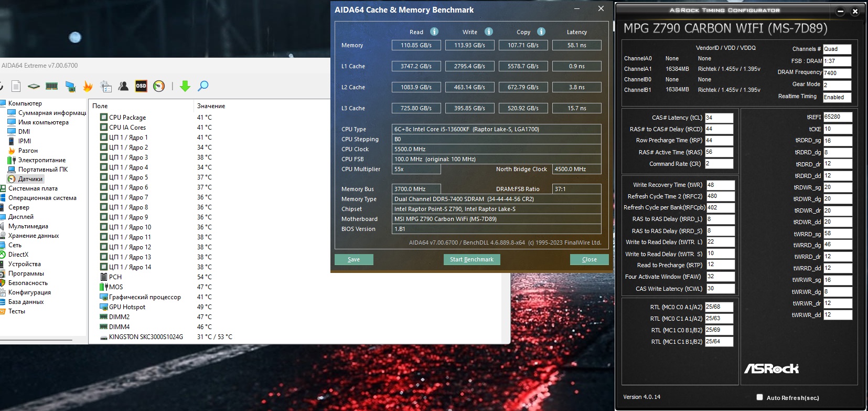Open Электропитание in the tree
Image resolution: width=868 pixels, height=411 pixels.
click(42, 160)
